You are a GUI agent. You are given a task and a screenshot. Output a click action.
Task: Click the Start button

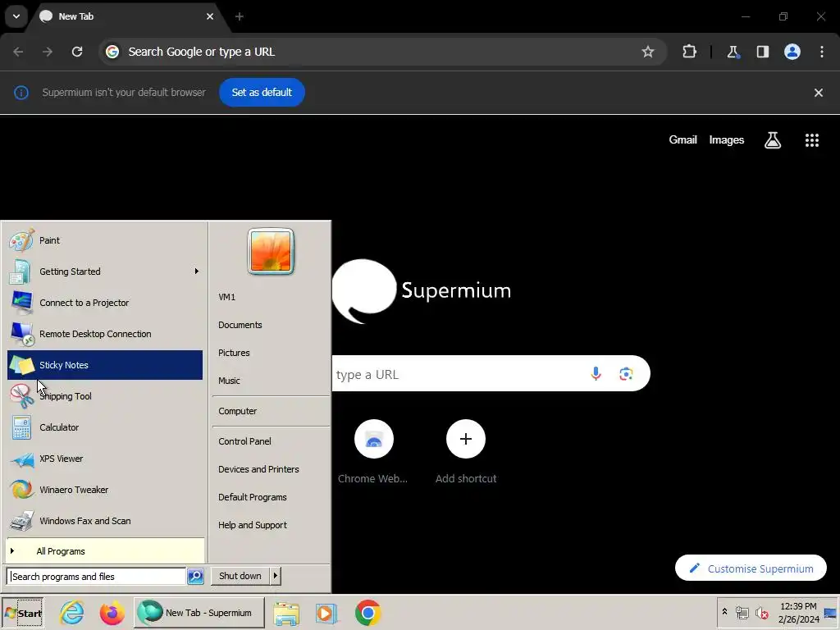click(x=23, y=613)
